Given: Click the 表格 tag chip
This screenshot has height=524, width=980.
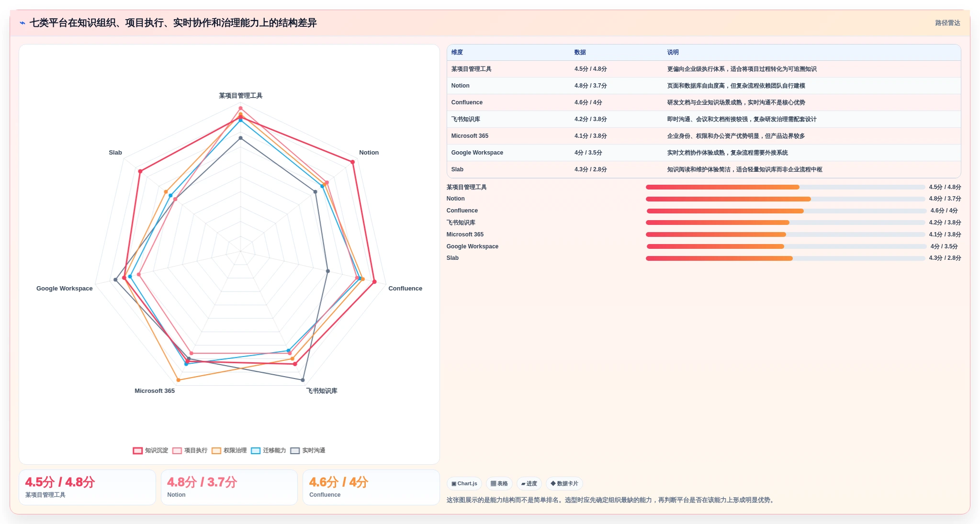Looking at the screenshot, I should [x=499, y=483].
